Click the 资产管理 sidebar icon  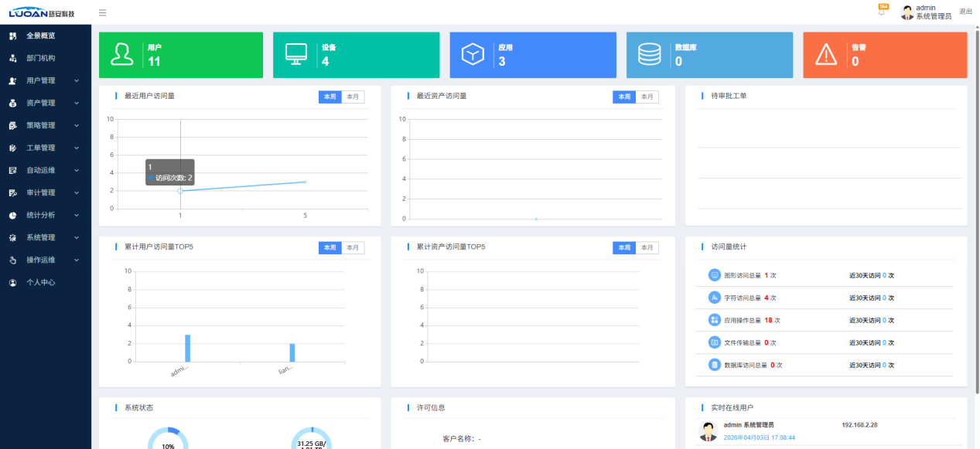(12, 103)
